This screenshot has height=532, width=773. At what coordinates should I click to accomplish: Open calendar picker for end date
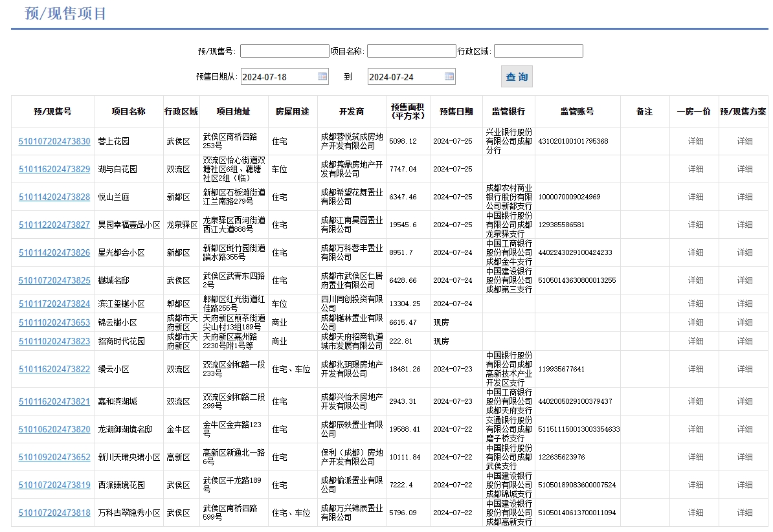(449, 76)
